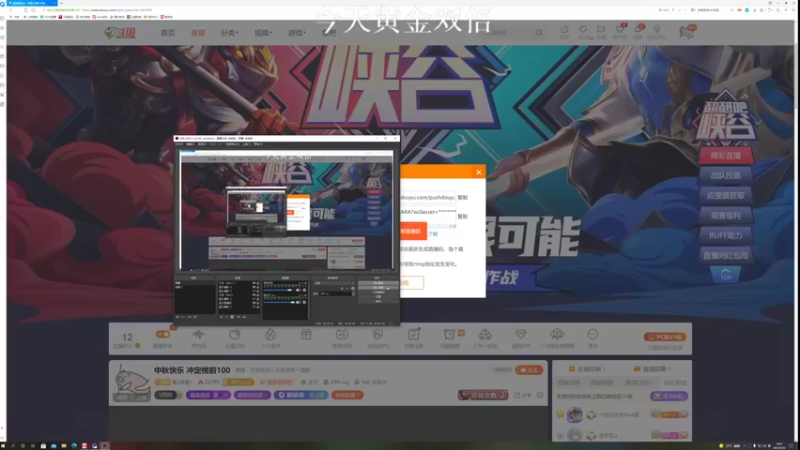Open the car icon in streamer toolbar
The height and width of the screenshot is (450, 800).
485,335
